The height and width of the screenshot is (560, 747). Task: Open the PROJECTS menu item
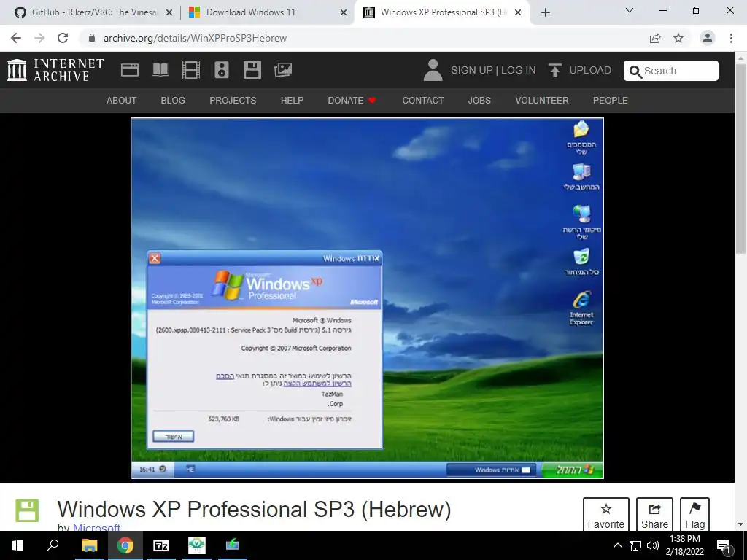(x=233, y=101)
